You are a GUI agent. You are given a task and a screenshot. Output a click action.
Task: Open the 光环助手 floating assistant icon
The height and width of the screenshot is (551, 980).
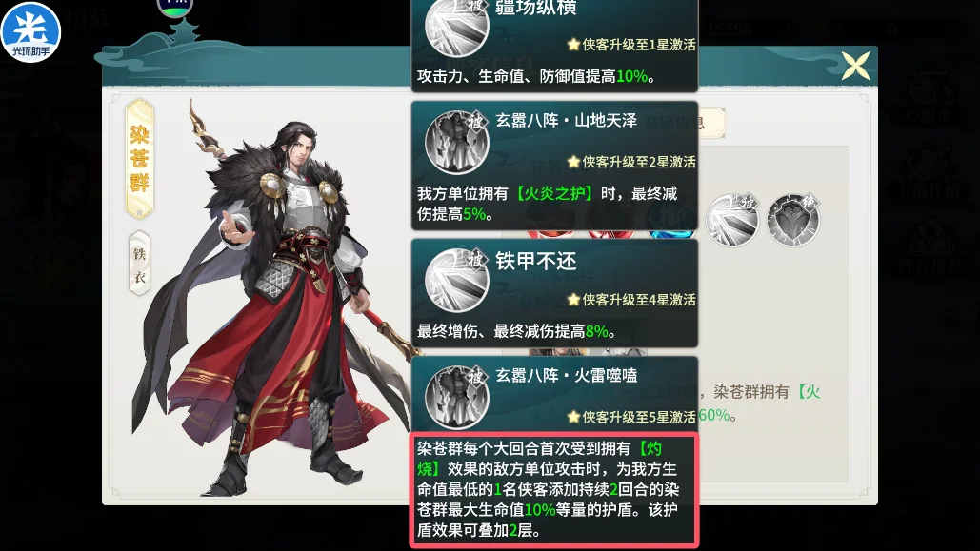click(x=30, y=31)
